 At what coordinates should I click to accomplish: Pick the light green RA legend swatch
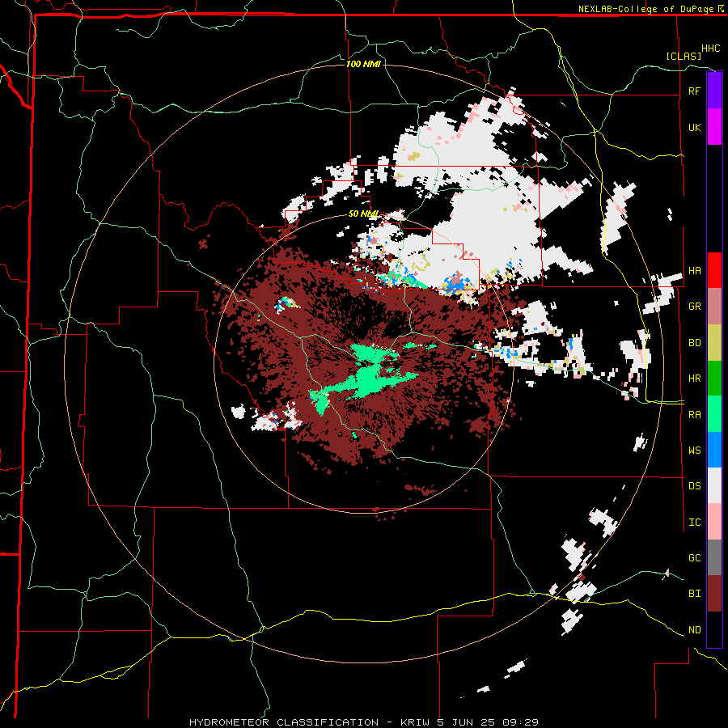point(714,414)
